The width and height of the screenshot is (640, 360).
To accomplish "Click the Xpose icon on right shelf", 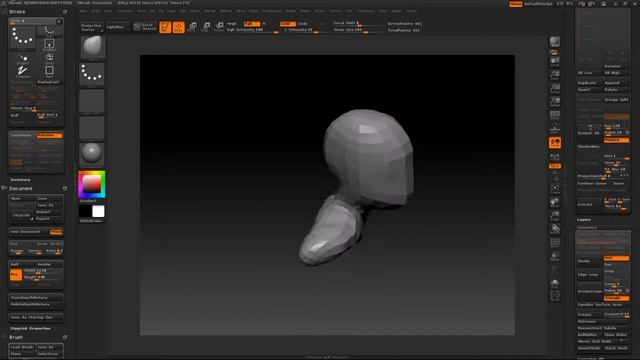I will 555,296.
